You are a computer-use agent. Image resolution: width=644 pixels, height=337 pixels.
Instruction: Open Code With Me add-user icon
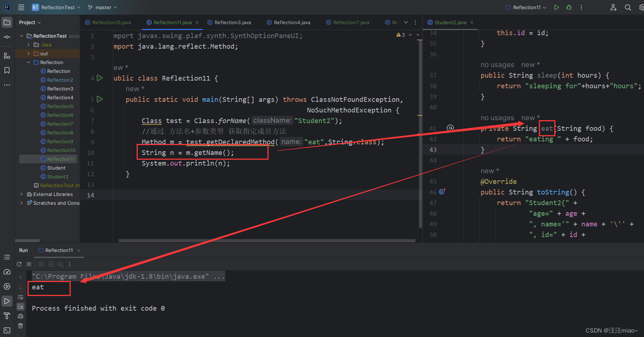point(614,7)
